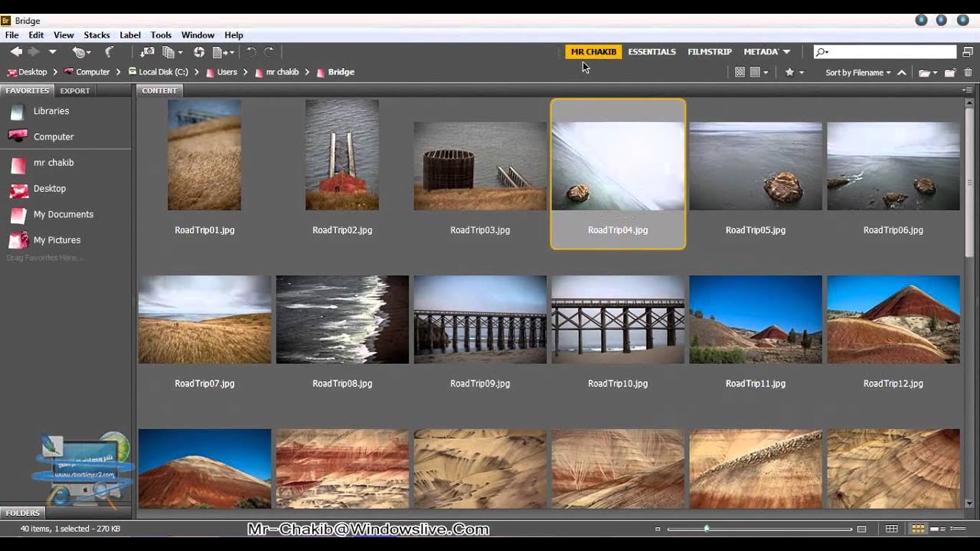The width and height of the screenshot is (980, 551).
Task: Expand chevron after Users in path bar
Action: [x=245, y=72]
